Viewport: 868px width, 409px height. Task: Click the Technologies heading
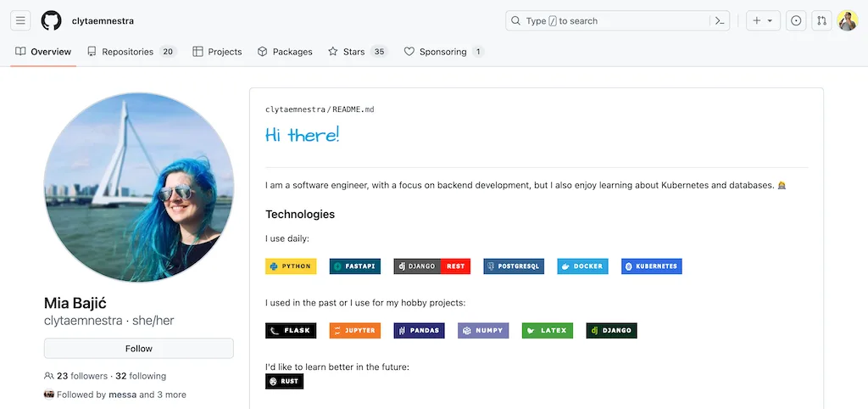pyautogui.click(x=300, y=214)
